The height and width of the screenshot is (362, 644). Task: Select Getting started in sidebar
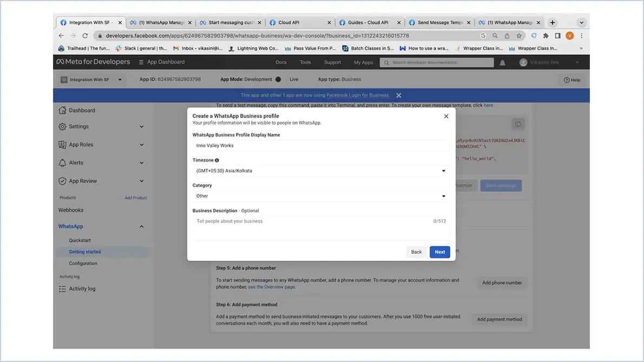(x=84, y=252)
